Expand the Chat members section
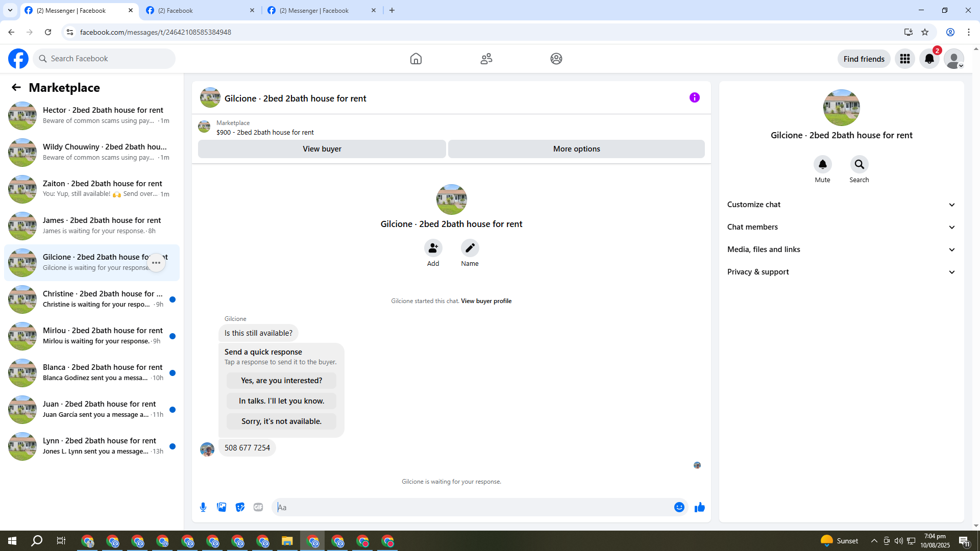This screenshot has height=551, width=980. tap(841, 227)
